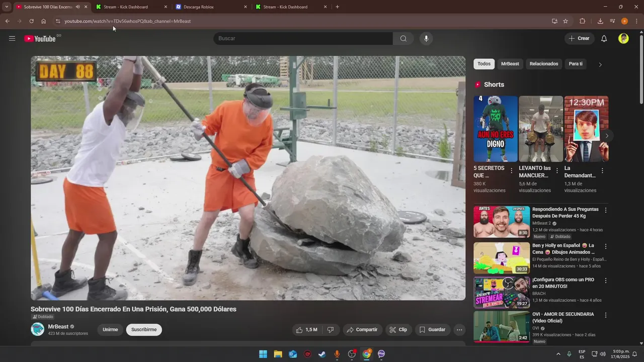Open the YouTube hamburger guide menu

[x=12, y=39]
